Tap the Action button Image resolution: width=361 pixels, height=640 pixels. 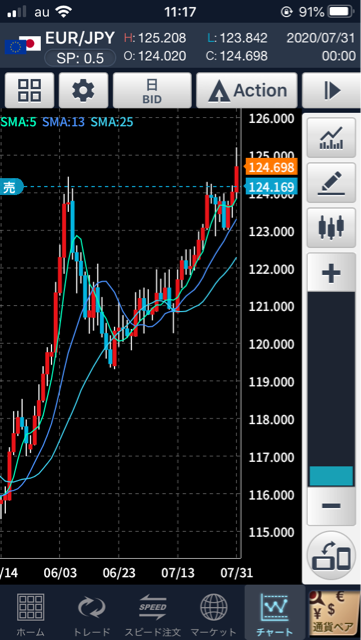pos(247,90)
